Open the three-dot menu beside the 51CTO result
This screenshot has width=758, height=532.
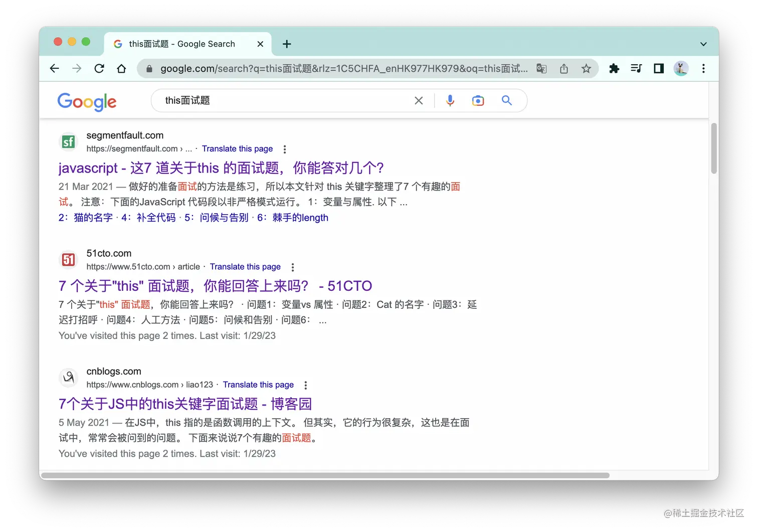click(x=293, y=267)
